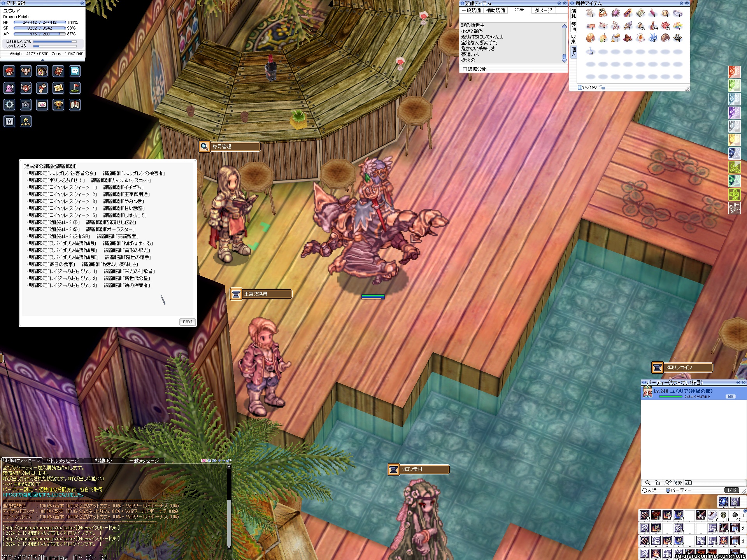Switch to the 消耗 inventory tab
Screen dimensions: 747x560
pos(573,14)
